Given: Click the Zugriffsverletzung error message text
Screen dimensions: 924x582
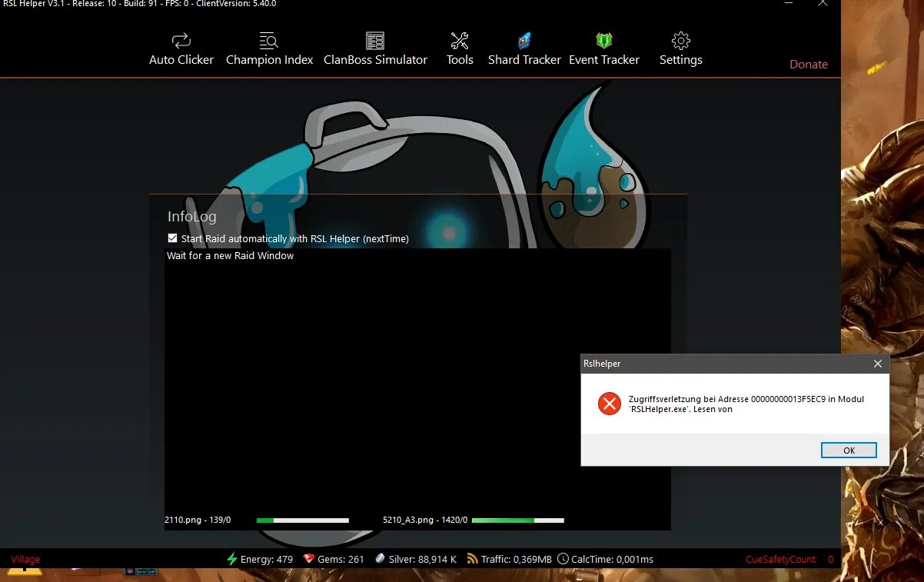Looking at the screenshot, I should point(746,404).
